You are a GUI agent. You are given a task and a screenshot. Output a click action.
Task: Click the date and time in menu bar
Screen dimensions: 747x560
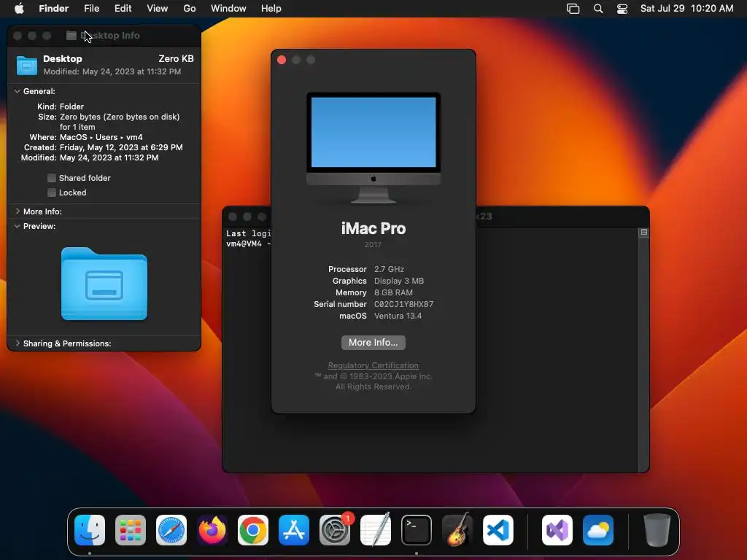click(686, 9)
